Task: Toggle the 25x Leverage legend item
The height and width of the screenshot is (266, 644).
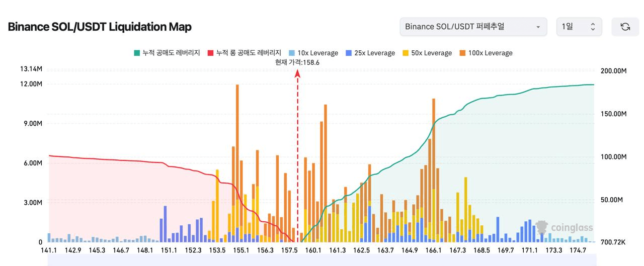Action: pos(370,53)
